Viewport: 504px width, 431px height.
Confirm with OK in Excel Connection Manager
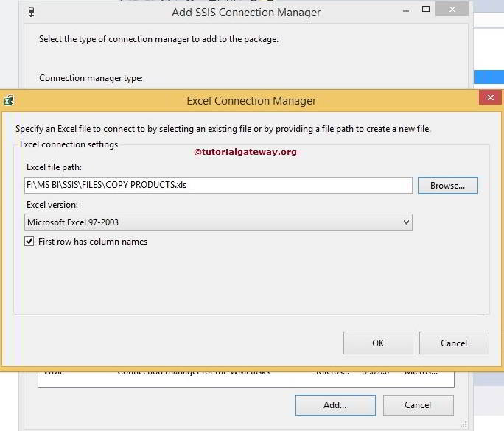coord(378,343)
